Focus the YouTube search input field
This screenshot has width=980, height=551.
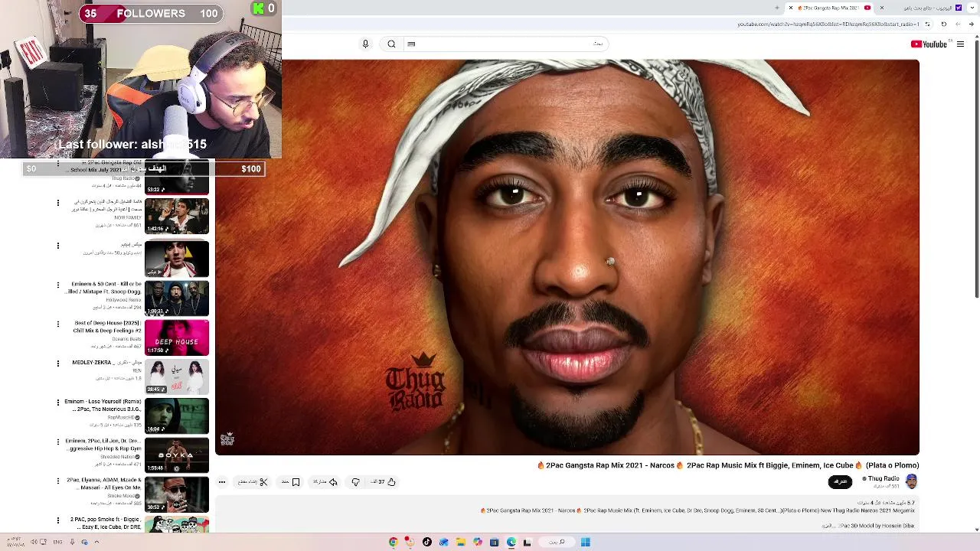coord(505,44)
